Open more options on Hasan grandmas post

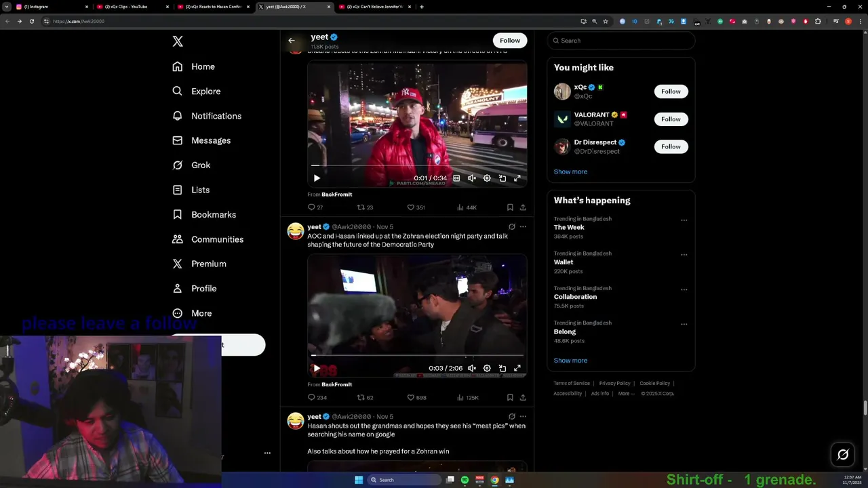click(523, 416)
